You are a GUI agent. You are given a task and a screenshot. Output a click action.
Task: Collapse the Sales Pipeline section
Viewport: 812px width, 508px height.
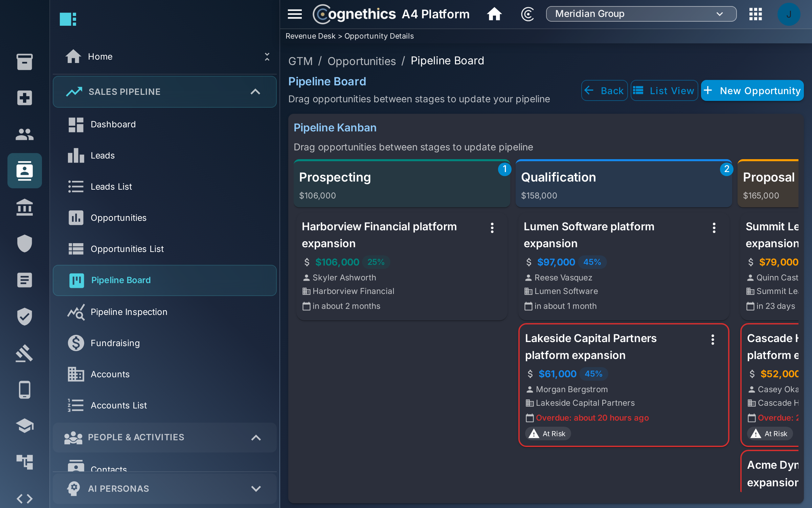255,92
